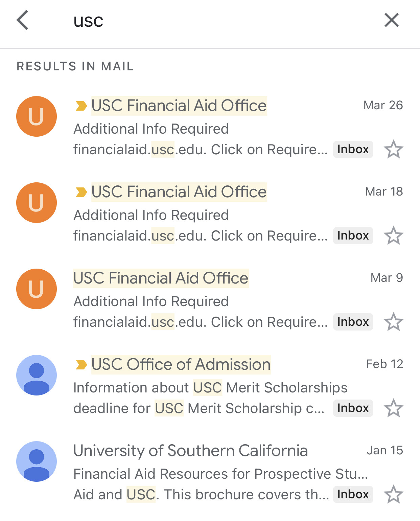
Task: Tap the orange U avatar for Mar 9 email
Action: (x=37, y=289)
